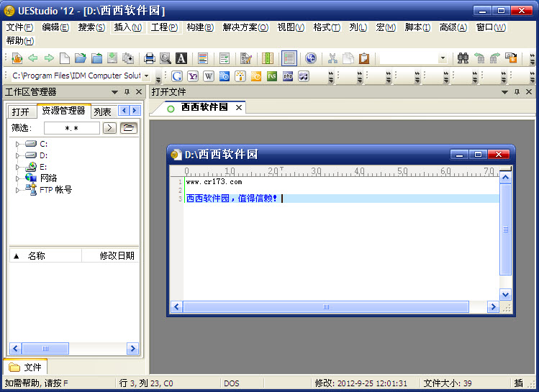The height and width of the screenshot is (392, 539).
Task: Click the Wikipedia W icon
Action: pyautogui.click(x=209, y=76)
